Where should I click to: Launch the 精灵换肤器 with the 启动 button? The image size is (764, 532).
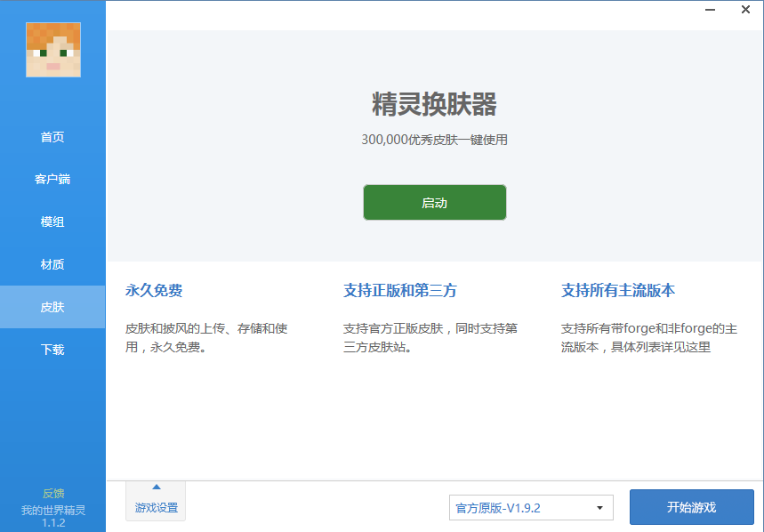click(x=434, y=202)
